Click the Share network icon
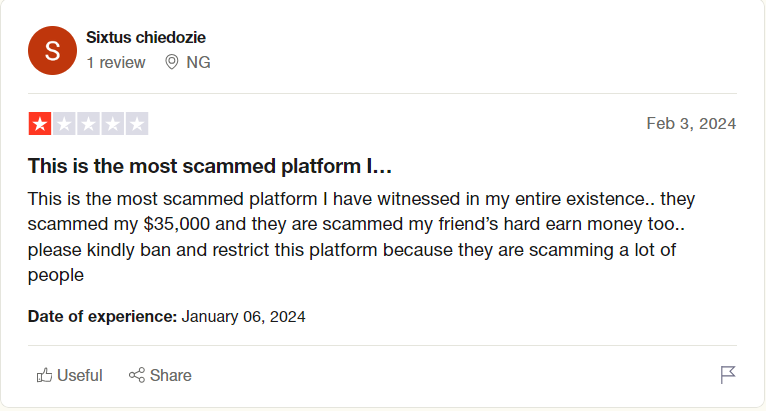Screen dimensions: 766x411 click(137, 375)
